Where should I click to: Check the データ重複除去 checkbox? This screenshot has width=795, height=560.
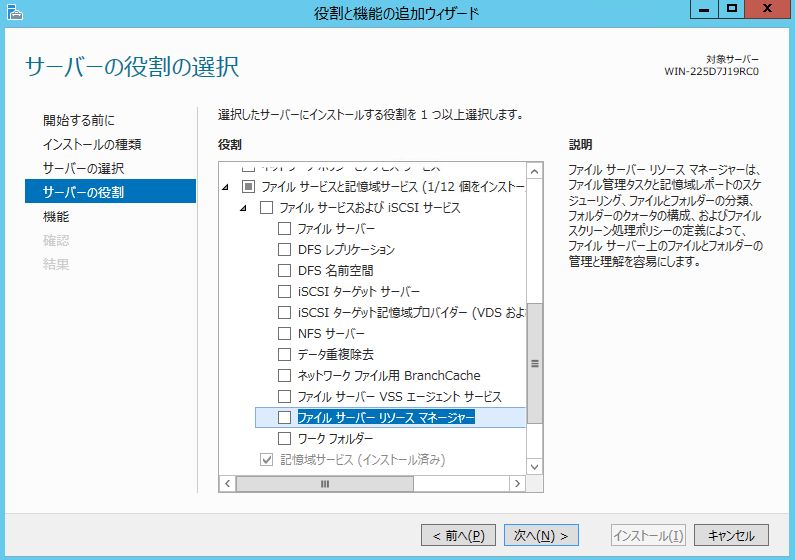pyautogui.click(x=285, y=355)
